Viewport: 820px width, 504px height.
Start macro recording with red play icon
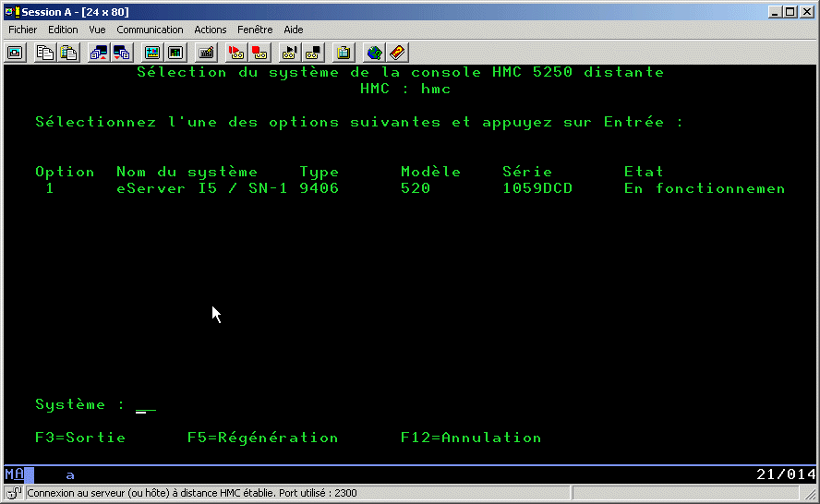(236, 53)
